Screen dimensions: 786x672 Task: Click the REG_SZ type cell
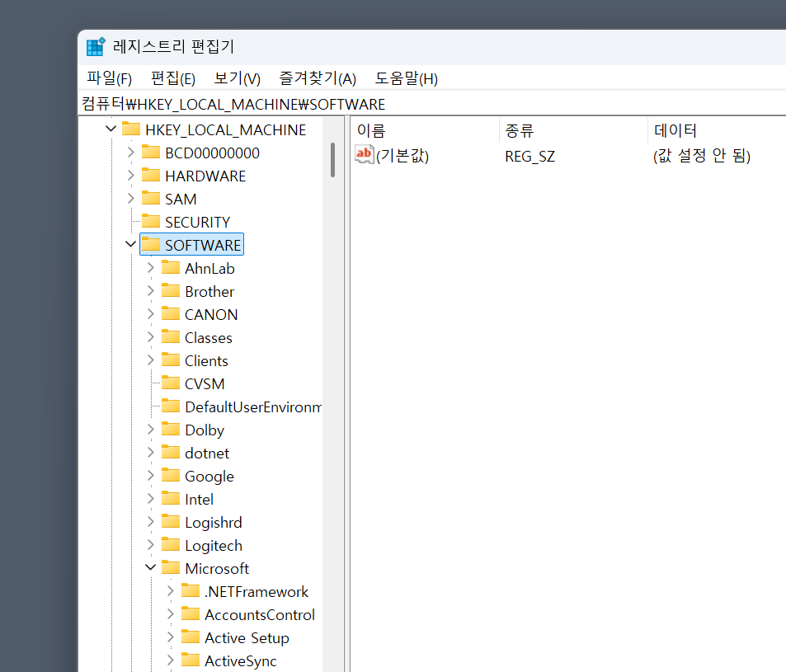coord(529,157)
